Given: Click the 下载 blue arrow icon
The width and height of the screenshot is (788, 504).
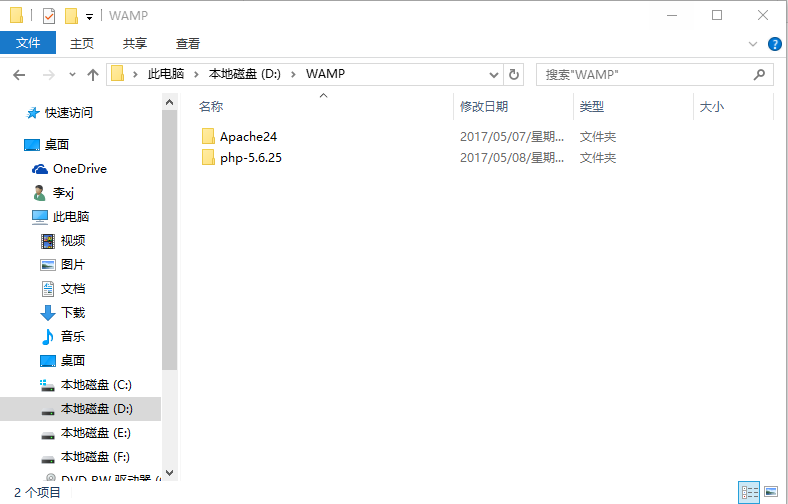Looking at the screenshot, I should pyautogui.click(x=48, y=313).
